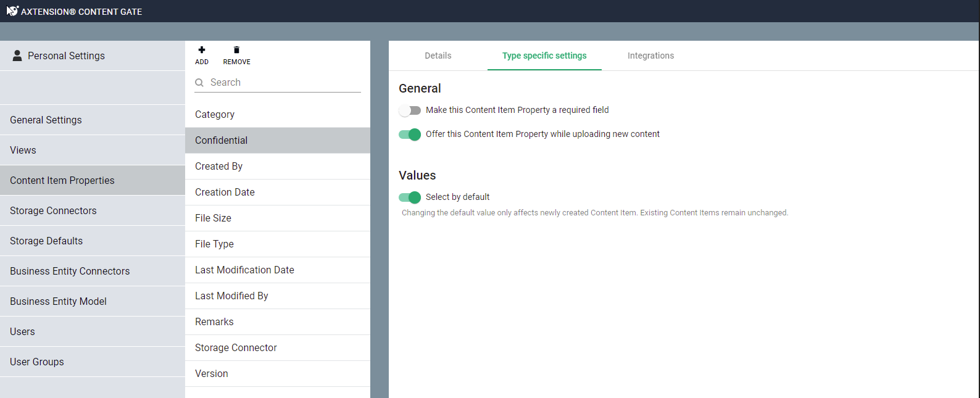Turn off Select by default toggle
This screenshot has width=980, height=398.
point(410,197)
